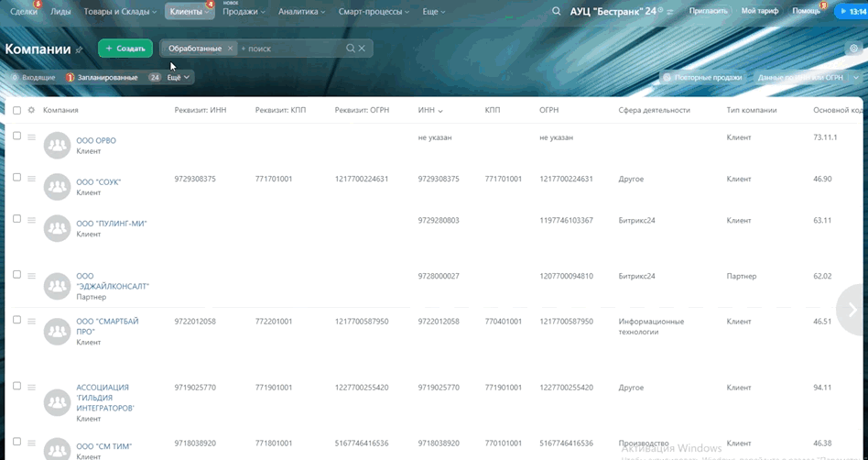This screenshot has width=868, height=460.
Task: Open the ООО "СОУК" company link
Action: 98,181
